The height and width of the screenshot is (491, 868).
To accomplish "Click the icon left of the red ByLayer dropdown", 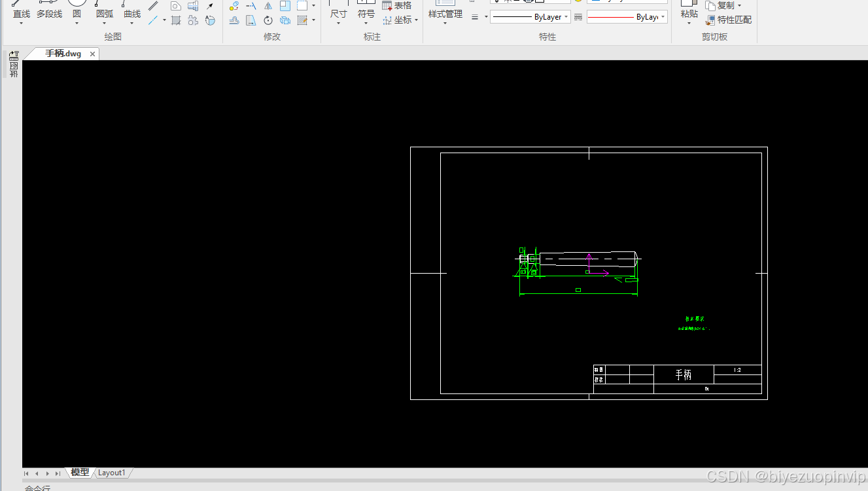I will [578, 17].
